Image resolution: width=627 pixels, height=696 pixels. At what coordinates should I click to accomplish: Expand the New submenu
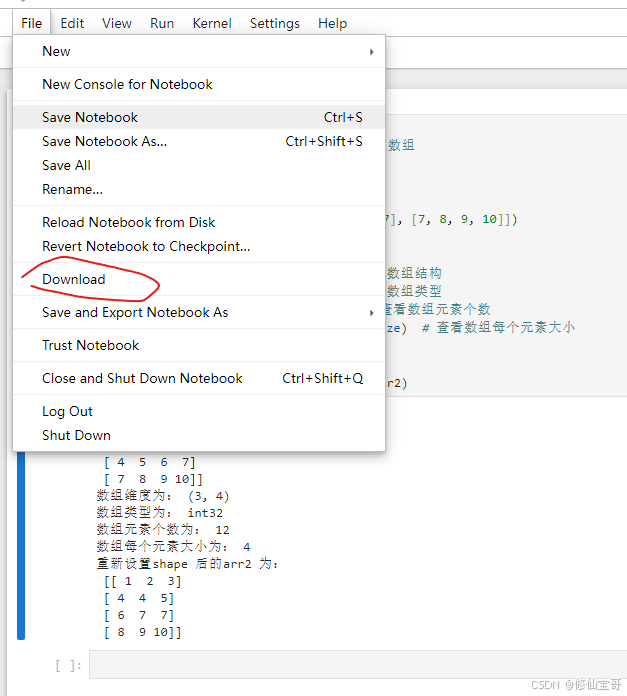(199, 51)
